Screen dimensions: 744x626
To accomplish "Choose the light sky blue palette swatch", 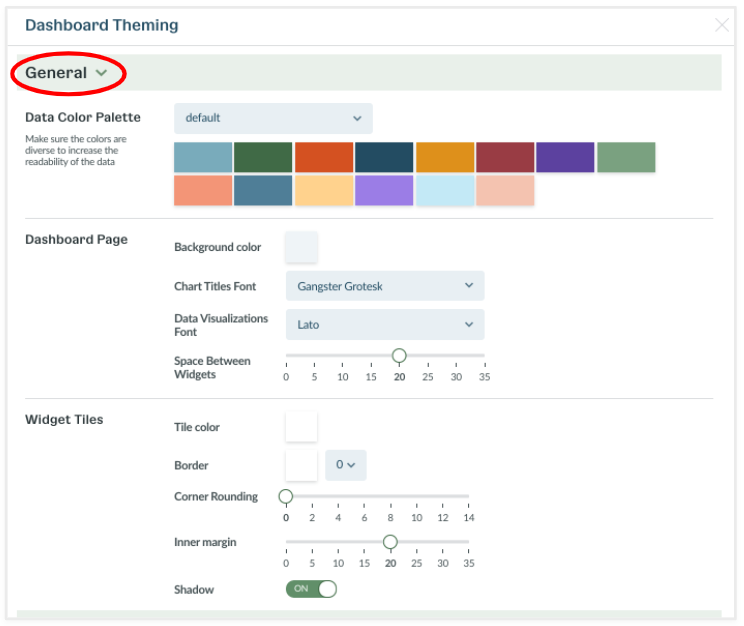I will [445, 191].
